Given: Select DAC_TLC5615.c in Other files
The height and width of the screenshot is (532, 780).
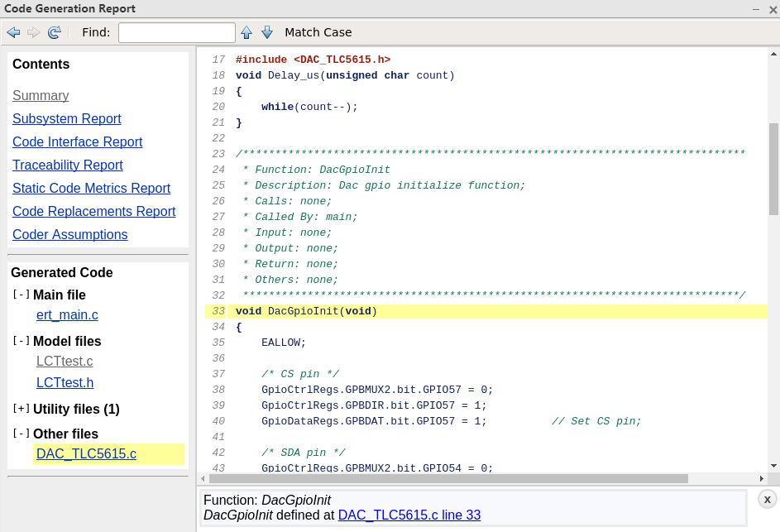Looking at the screenshot, I should tap(86, 454).
